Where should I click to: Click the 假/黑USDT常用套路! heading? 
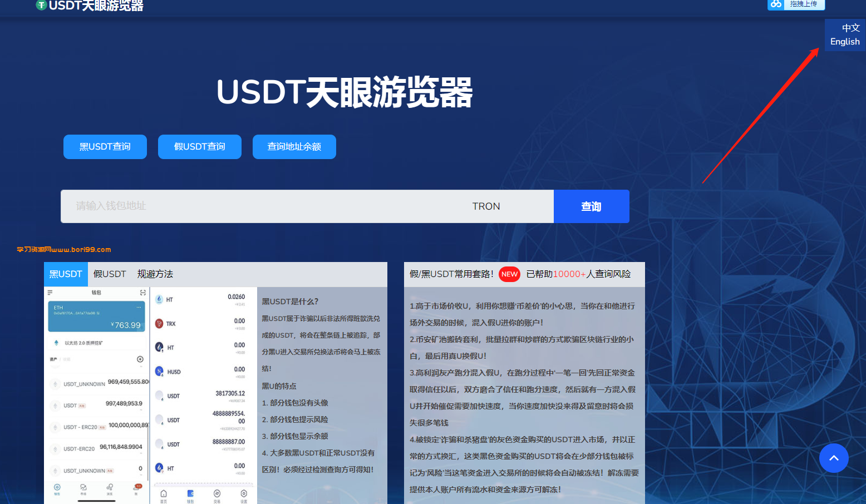pyautogui.click(x=451, y=274)
